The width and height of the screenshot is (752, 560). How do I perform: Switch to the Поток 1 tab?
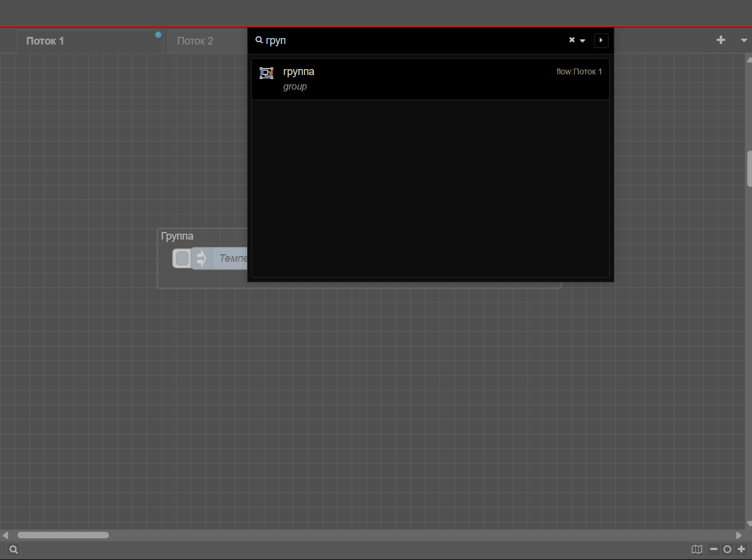pos(45,41)
